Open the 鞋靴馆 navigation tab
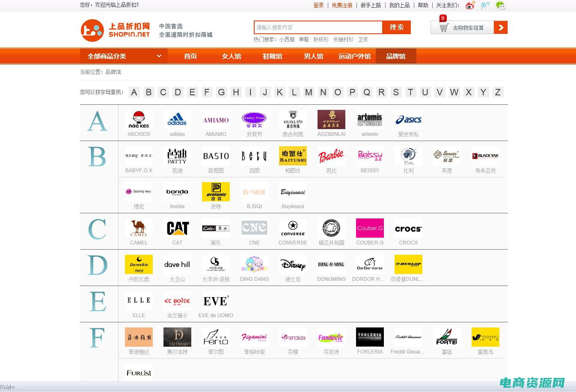576x392 pixels. click(x=273, y=56)
